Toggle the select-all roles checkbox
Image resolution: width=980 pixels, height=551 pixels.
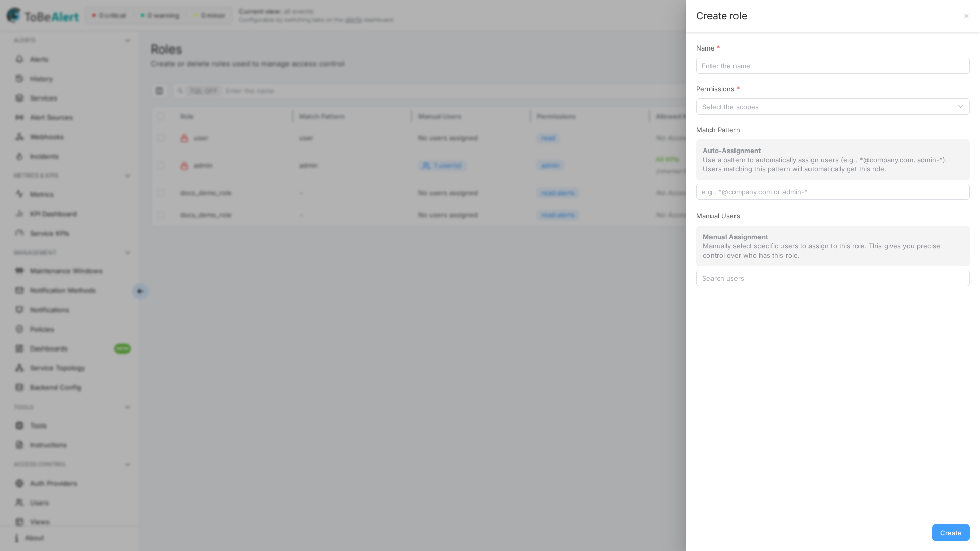pos(161,116)
